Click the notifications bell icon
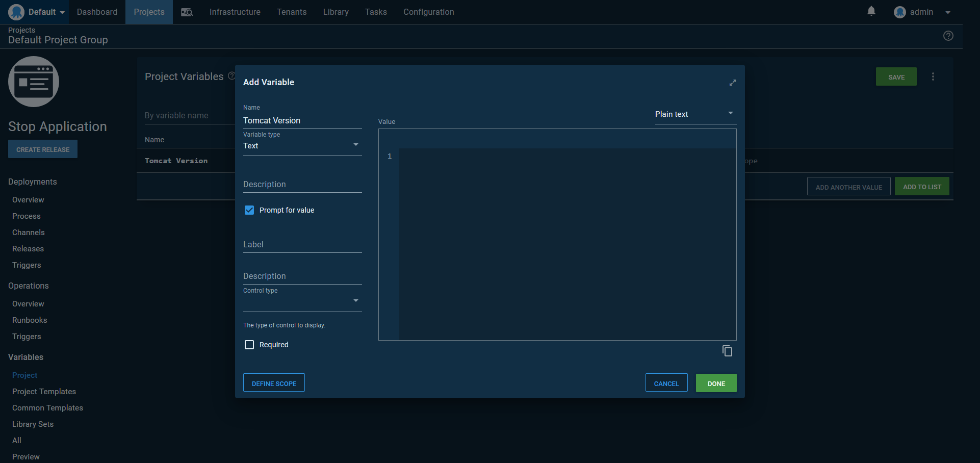980x463 pixels. [x=871, y=11]
